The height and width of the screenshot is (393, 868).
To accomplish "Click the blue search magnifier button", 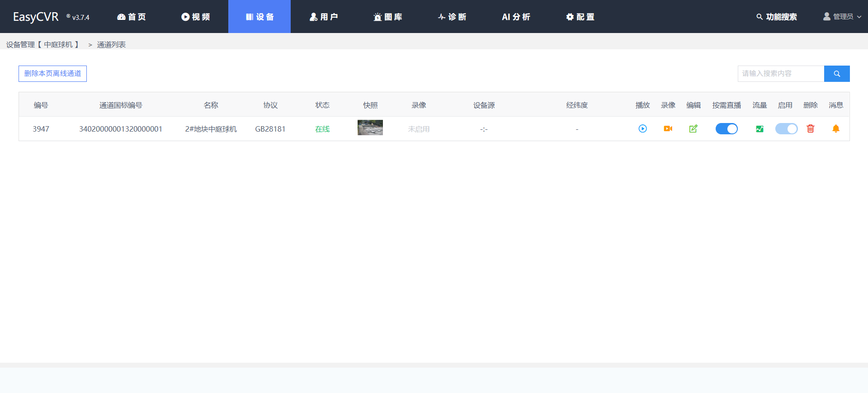I will [837, 74].
